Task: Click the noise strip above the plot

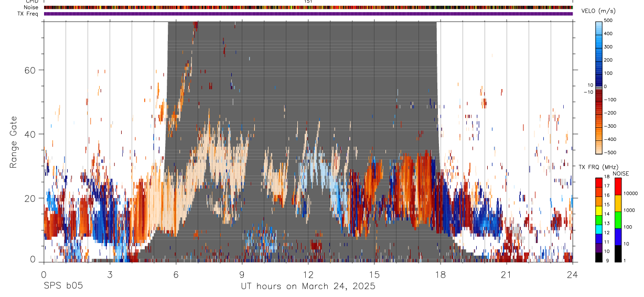Action: pyautogui.click(x=308, y=7)
